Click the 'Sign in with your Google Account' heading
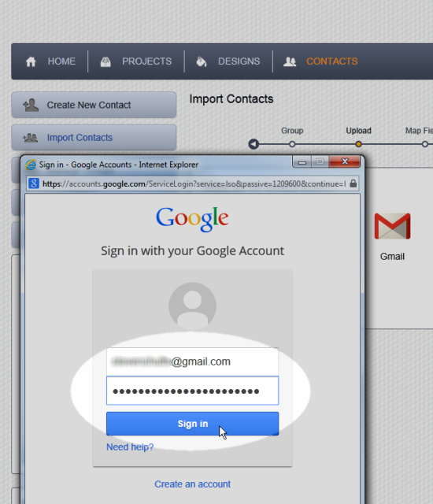 (192, 250)
